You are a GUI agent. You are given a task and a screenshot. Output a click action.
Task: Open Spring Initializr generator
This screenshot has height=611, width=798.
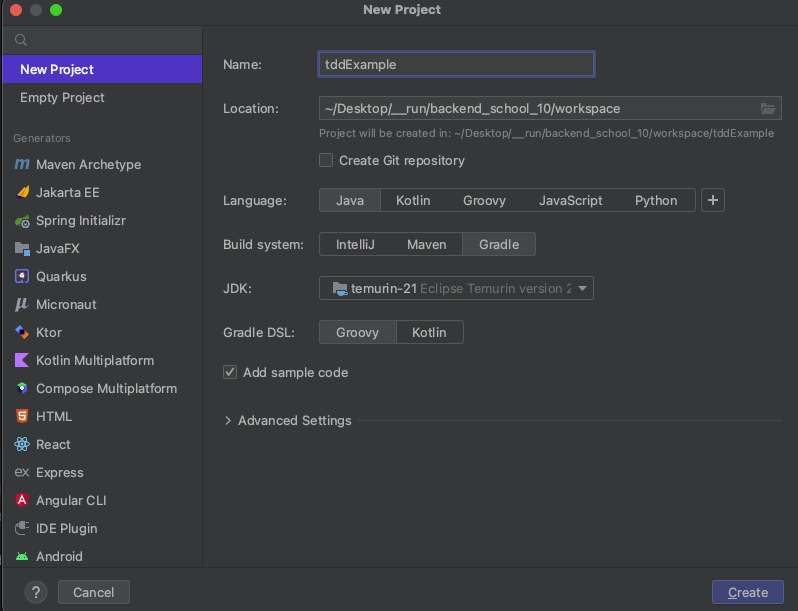102,220
